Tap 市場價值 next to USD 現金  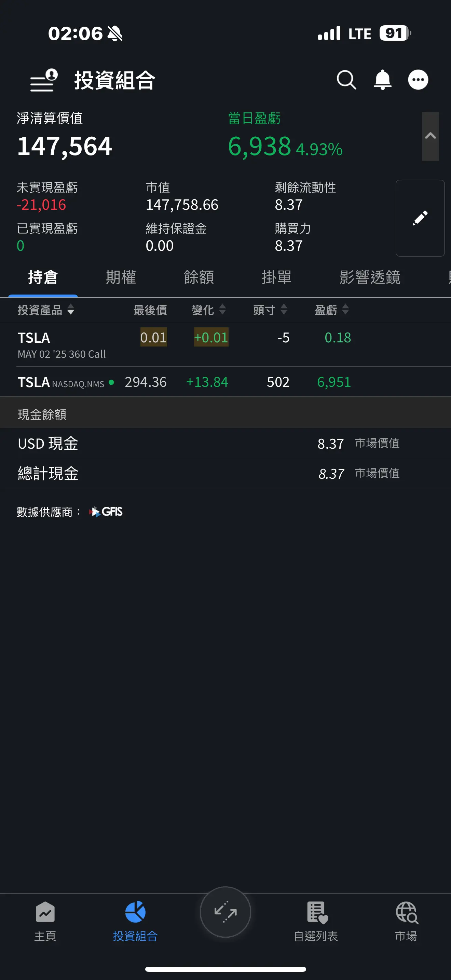(377, 443)
